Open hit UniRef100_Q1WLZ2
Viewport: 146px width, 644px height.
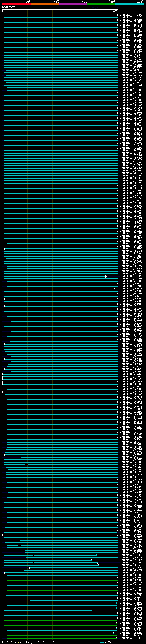coord(131,17)
